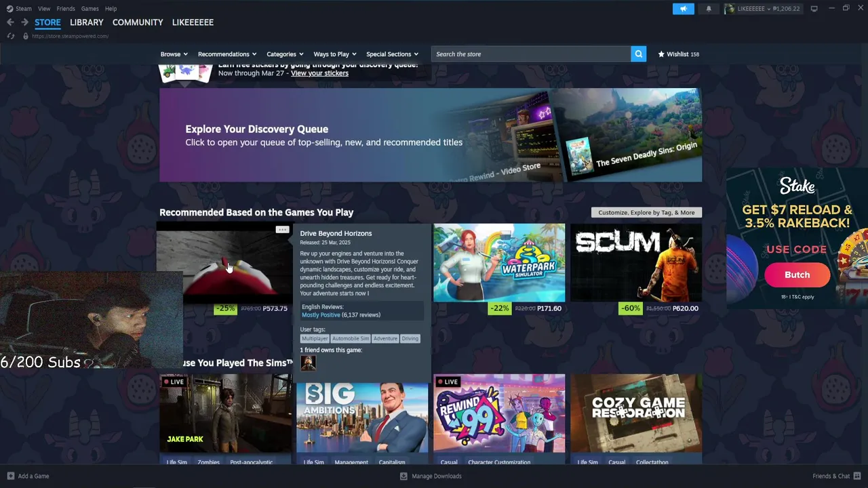Open the SCUM game capsule
The width and height of the screenshot is (868, 488).
tap(636, 262)
